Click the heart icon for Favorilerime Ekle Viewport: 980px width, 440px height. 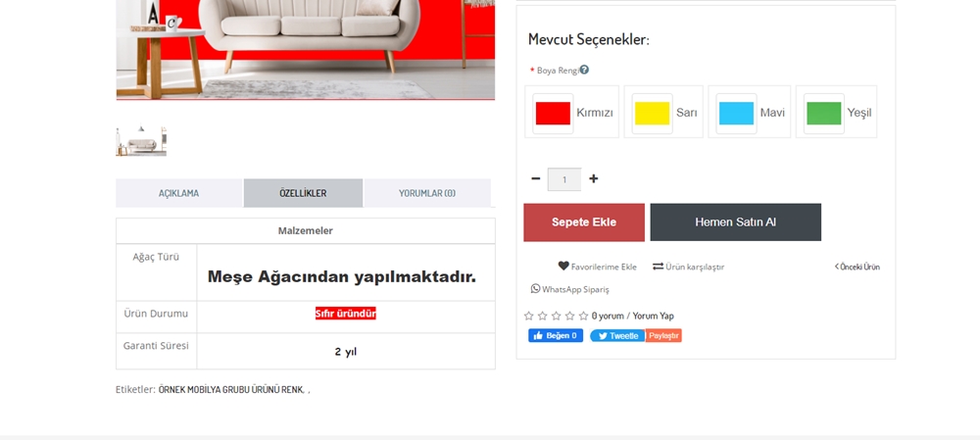pos(563,266)
